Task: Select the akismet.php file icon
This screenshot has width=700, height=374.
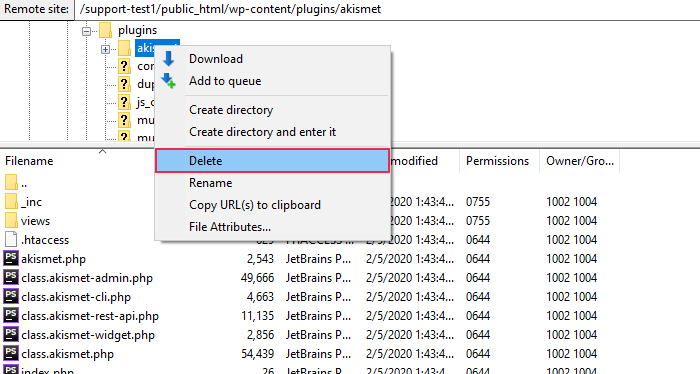Action: point(11,259)
